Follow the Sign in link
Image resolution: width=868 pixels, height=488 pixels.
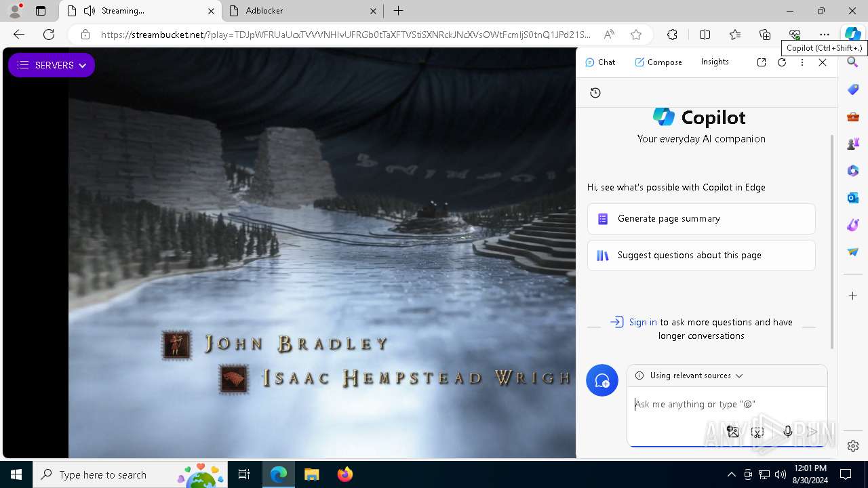pyautogui.click(x=643, y=322)
